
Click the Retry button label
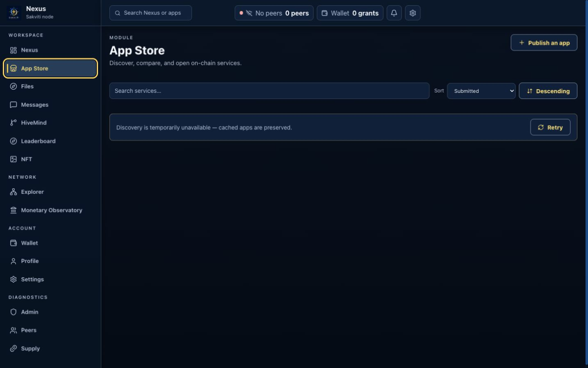pyautogui.click(x=555, y=128)
